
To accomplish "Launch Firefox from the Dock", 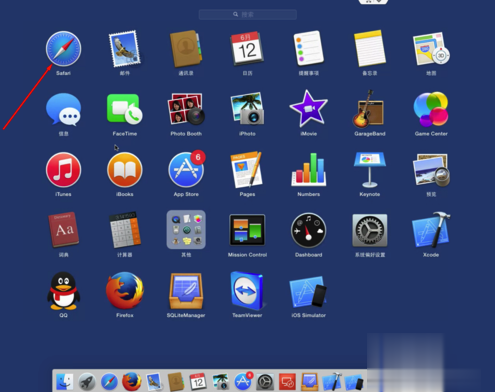I will (x=131, y=381).
